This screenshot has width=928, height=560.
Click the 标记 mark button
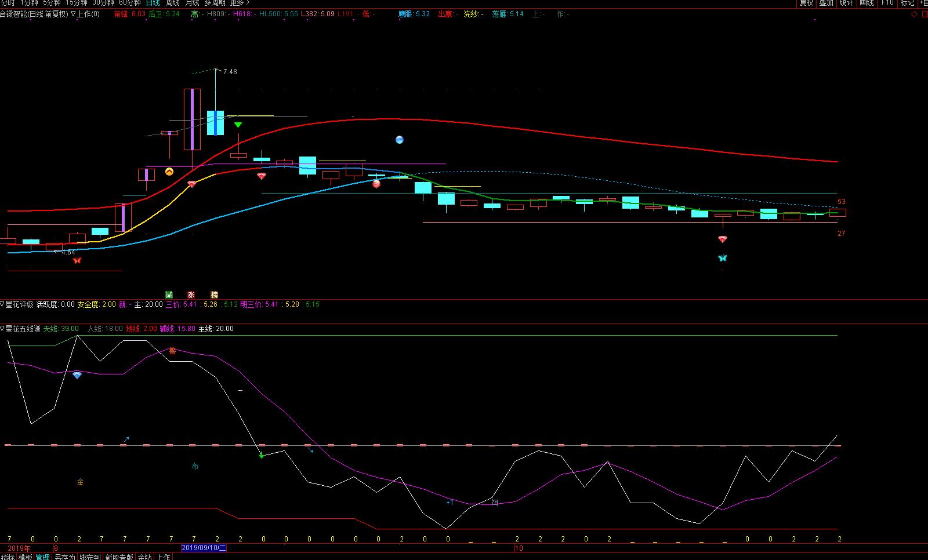(x=907, y=3)
